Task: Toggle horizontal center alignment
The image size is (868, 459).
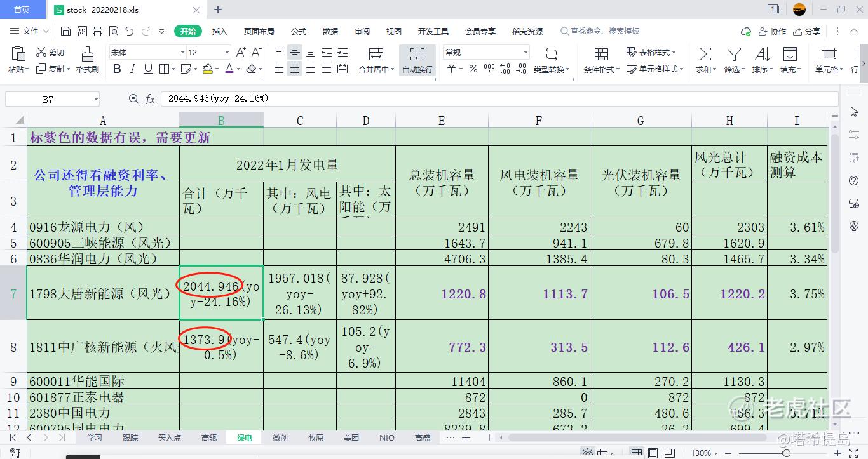Action: click(295, 69)
